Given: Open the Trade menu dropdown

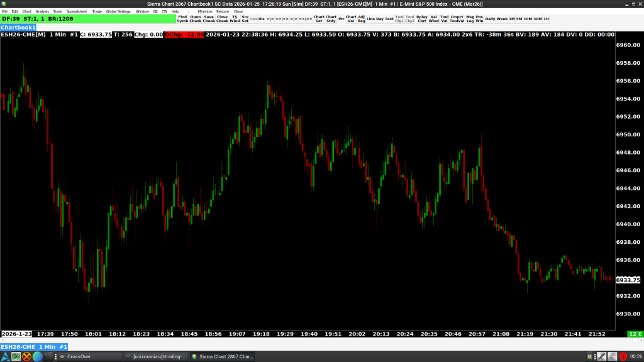Looking at the screenshot, I should tap(97, 11).
